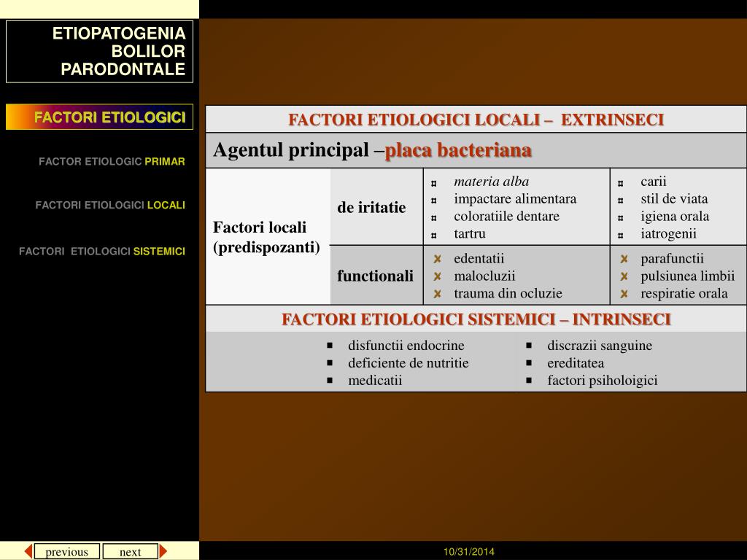Image resolution: width=747 pixels, height=560 pixels.
Task: Select FACTORI ETIOLOGICI SISTEMICI link
Action: pyautogui.click(x=102, y=252)
